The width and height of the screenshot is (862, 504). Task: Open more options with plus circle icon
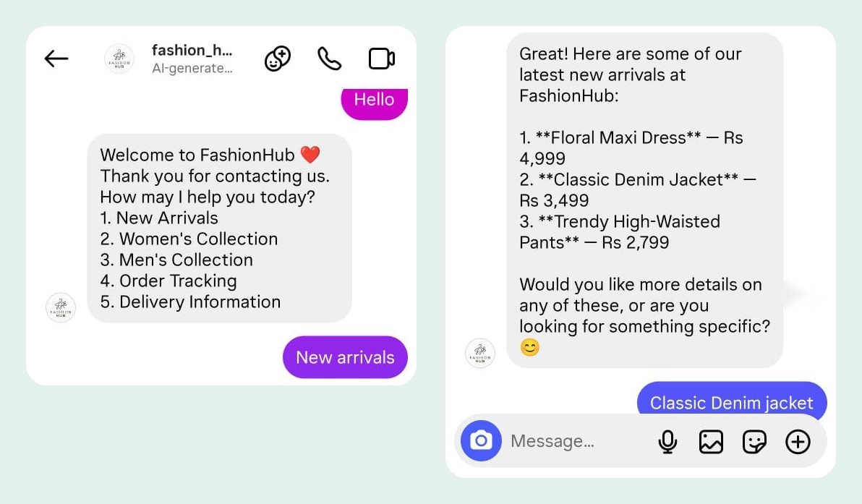coord(798,441)
